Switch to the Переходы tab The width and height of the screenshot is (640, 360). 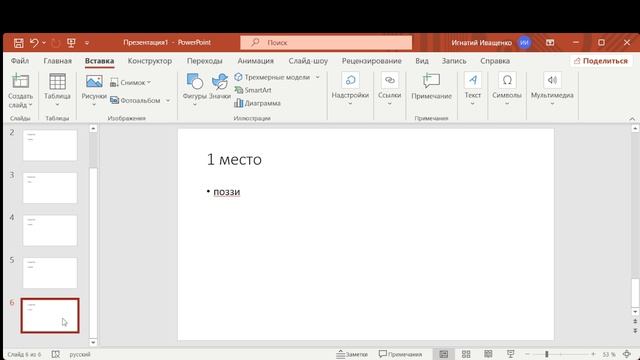tap(204, 61)
